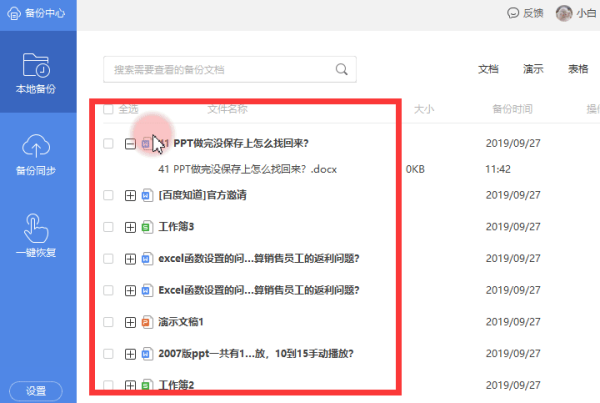Click document icon of 2007版ppt row

[146, 354]
